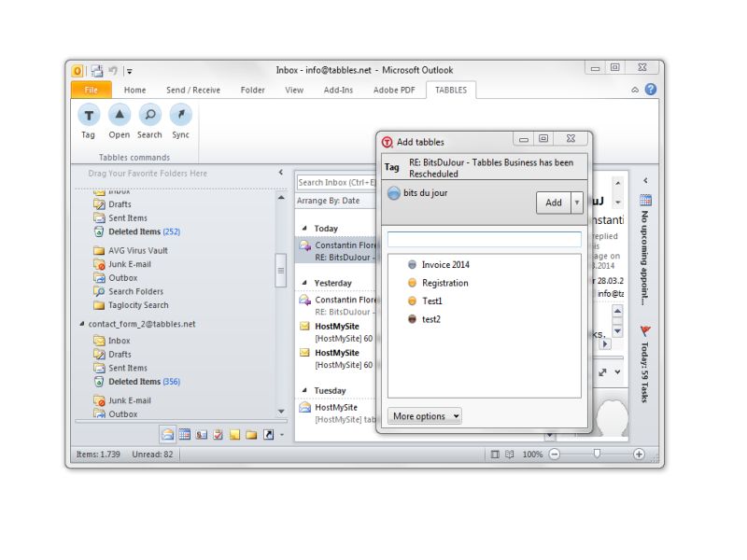Switch to Reading view in status bar

click(x=509, y=455)
